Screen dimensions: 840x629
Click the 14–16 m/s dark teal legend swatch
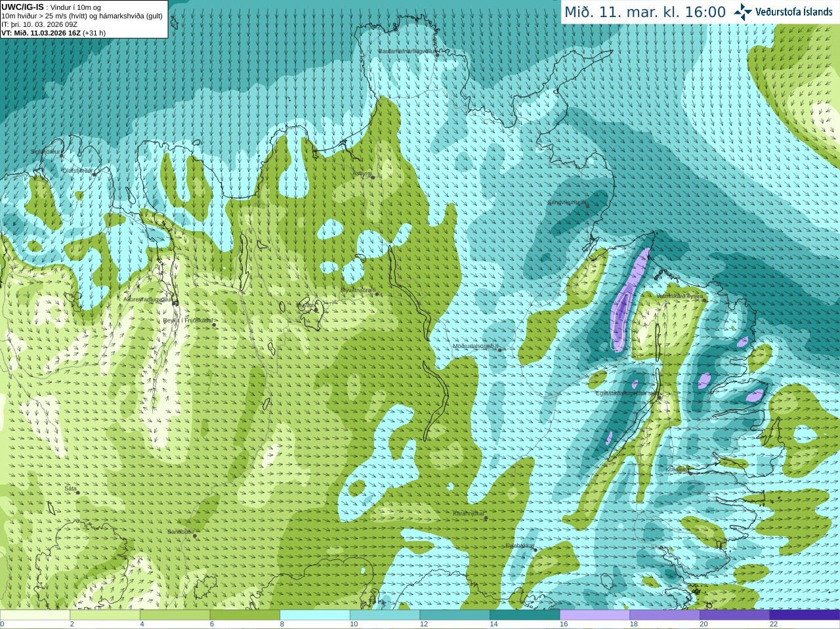click(x=525, y=615)
